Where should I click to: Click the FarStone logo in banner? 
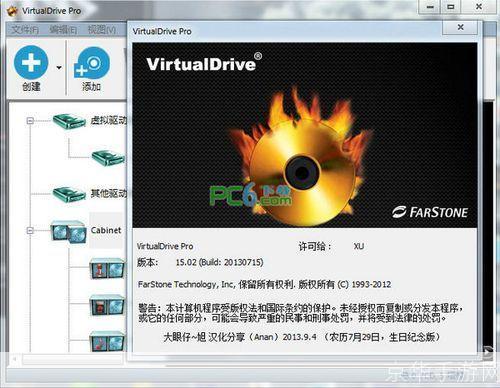click(430, 212)
